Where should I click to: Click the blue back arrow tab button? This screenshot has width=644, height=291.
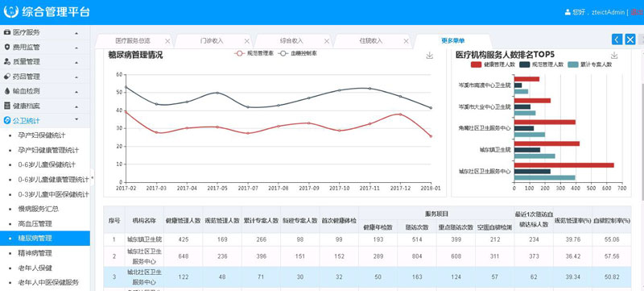pyautogui.click(x=617, y=39)
